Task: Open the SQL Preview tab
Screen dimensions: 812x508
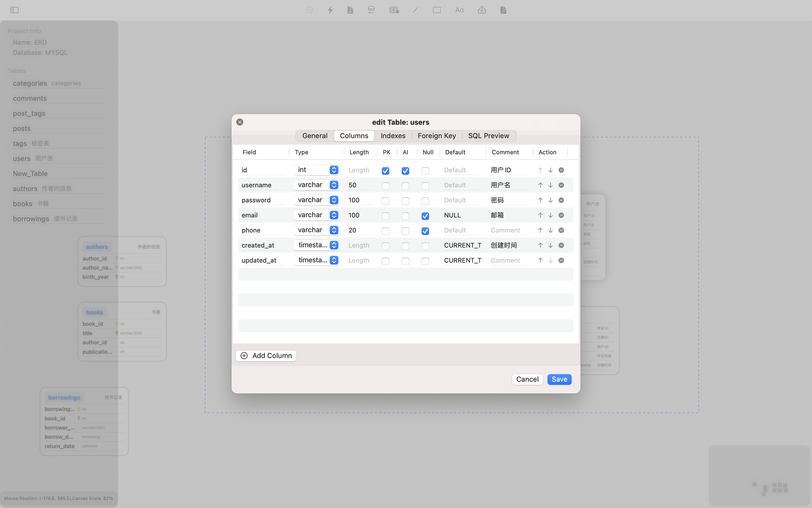Action: point(489,136)
